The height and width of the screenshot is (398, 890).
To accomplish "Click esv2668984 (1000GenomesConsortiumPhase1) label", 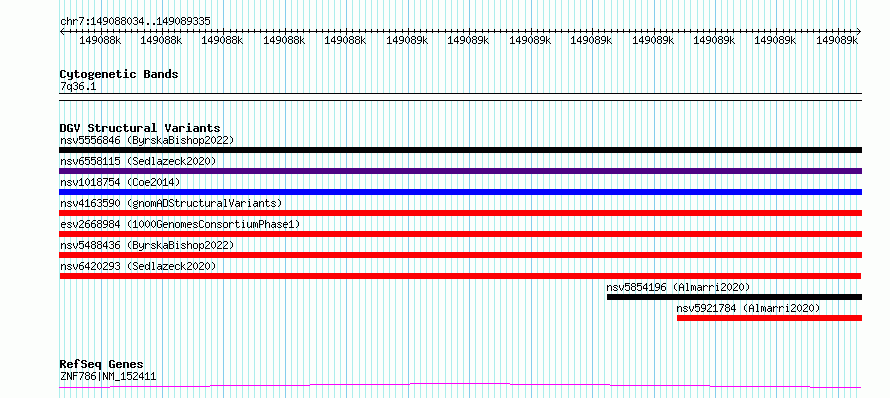I will (180, 224).
